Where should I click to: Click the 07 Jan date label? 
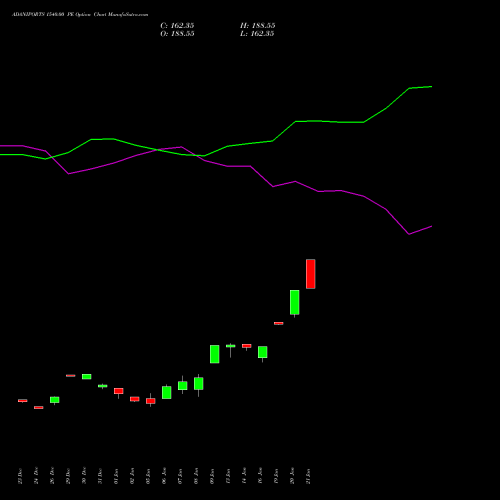[x=180, y=476]
